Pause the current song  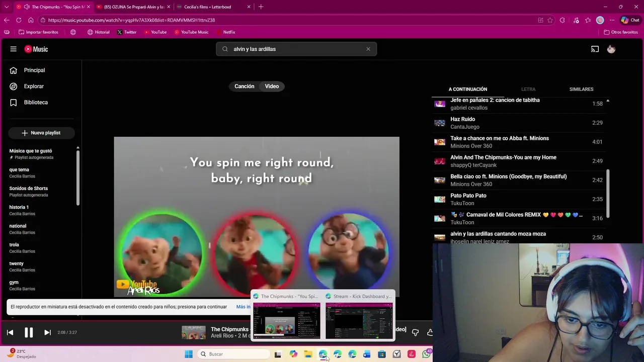coord(29,332)
